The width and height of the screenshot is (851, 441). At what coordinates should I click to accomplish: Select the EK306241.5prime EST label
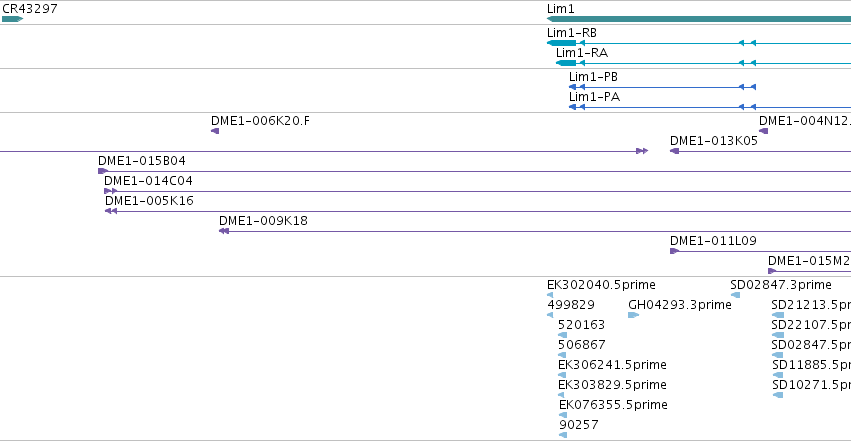(612, 365)
